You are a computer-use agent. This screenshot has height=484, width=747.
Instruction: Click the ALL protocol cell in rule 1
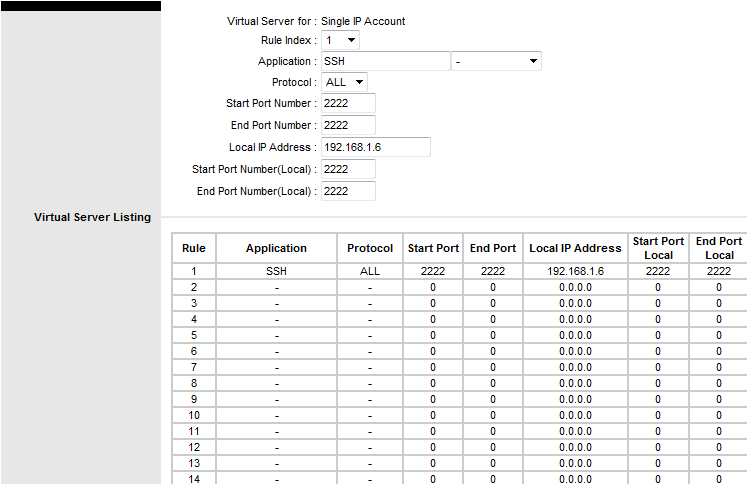coord(370,271)
